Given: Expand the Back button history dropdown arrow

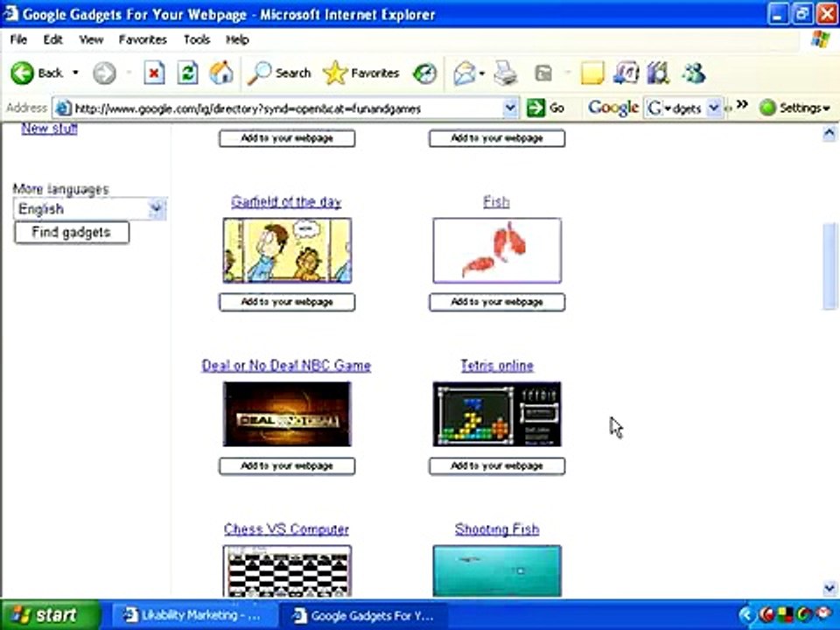Looking at the screenshot, I should click(75, 73).
